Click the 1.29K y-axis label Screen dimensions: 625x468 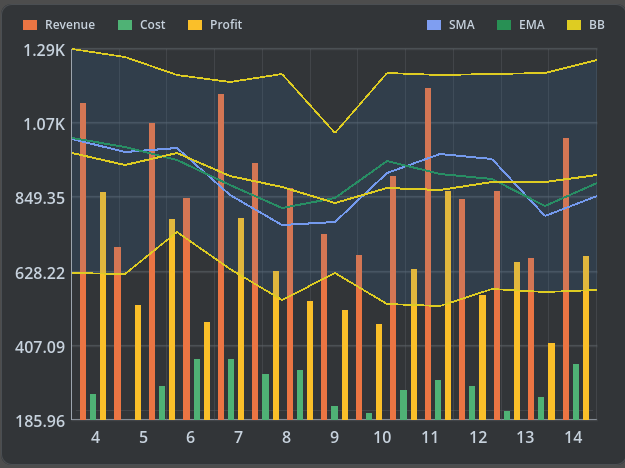click(x=45, y=49)
